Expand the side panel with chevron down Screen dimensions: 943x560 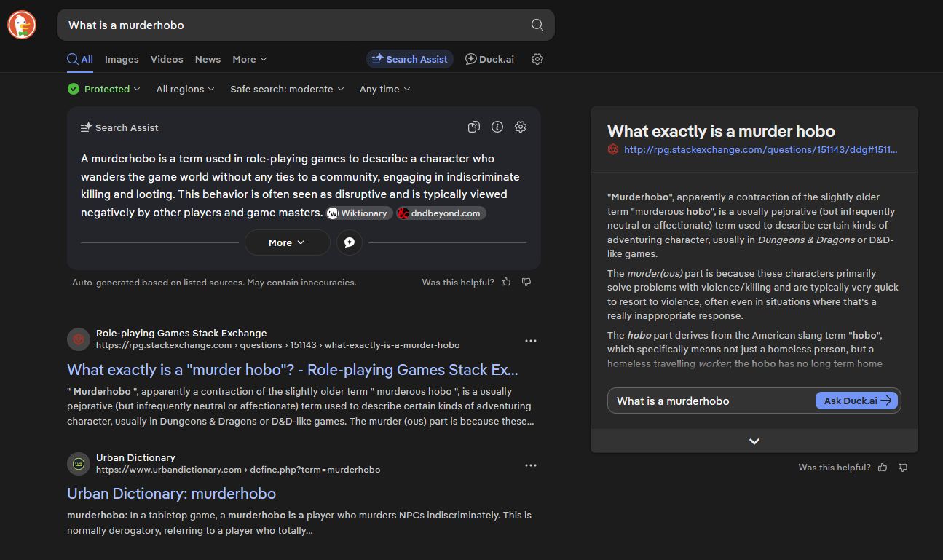pyautogui.click(x=754, y=441)
